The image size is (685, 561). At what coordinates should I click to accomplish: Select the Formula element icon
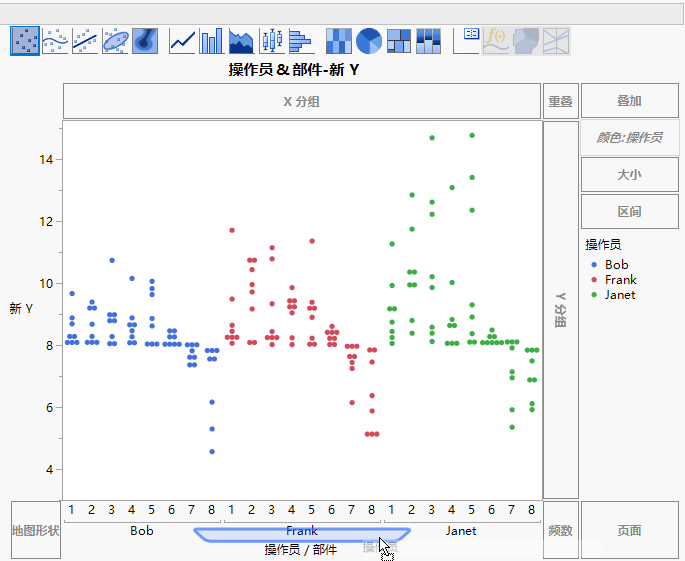click(x=496, y=41)
